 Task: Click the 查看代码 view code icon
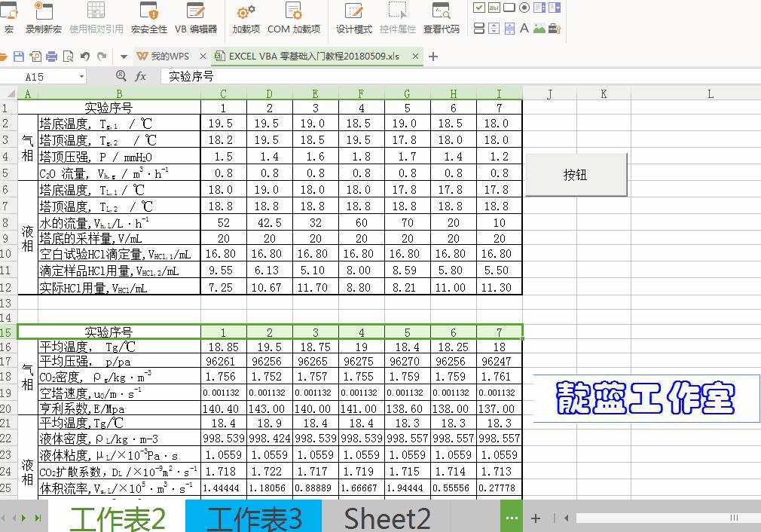click(441, 14)
